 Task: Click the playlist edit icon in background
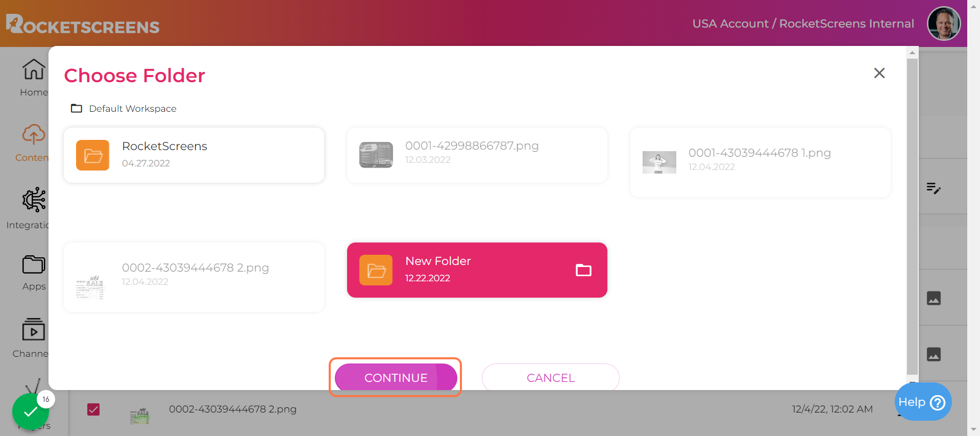click(x=934, y=188)
